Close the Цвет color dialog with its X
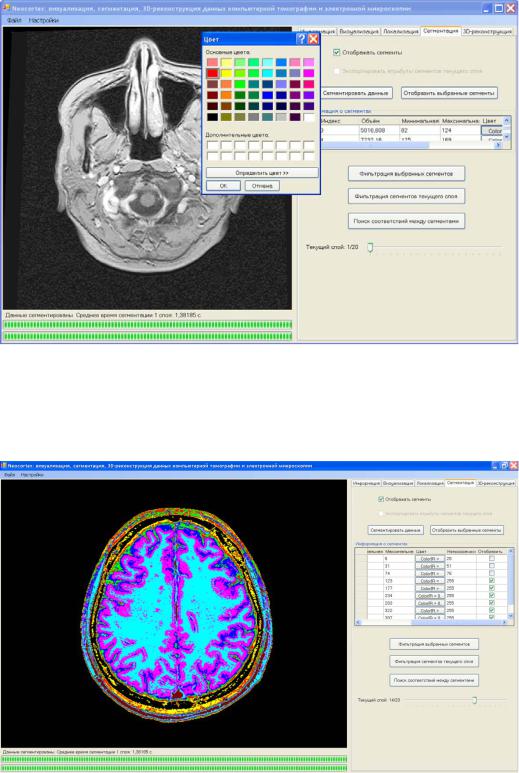The image size is (519, 773). (x=313, y=39)
